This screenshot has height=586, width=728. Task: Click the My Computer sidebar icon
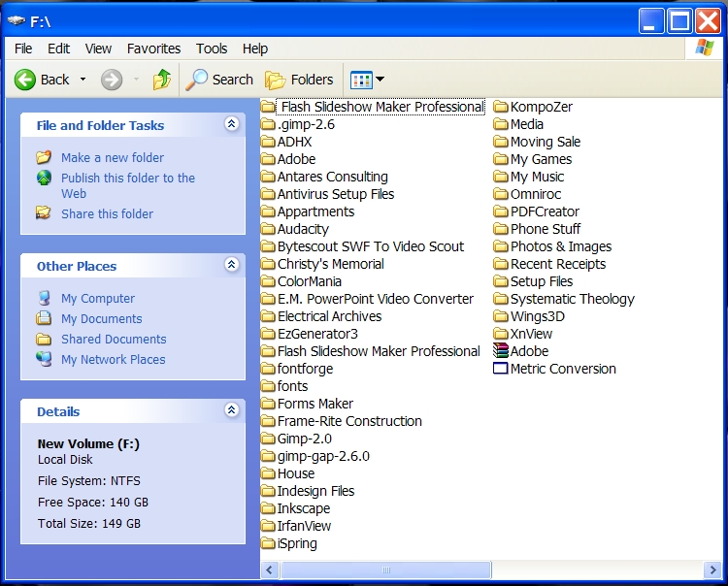click(x=44, y=298)
